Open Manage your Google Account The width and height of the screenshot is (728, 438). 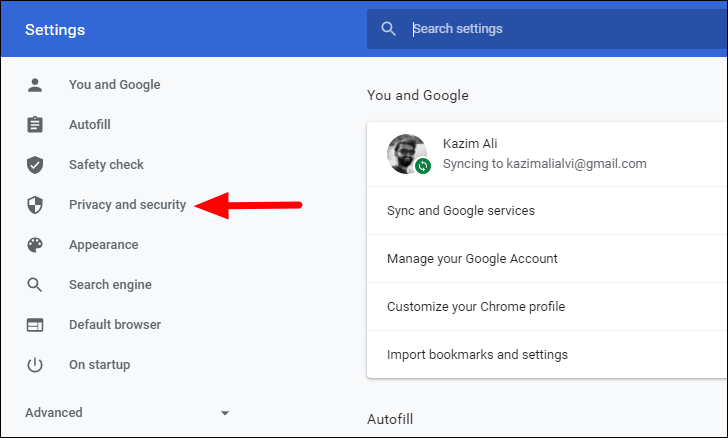point(547,259)
